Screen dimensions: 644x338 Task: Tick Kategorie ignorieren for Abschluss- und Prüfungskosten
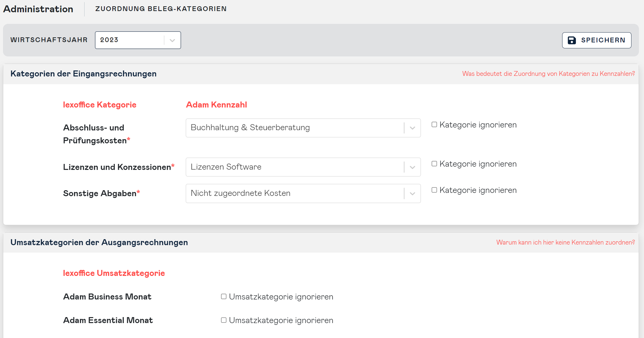point(434,125)
